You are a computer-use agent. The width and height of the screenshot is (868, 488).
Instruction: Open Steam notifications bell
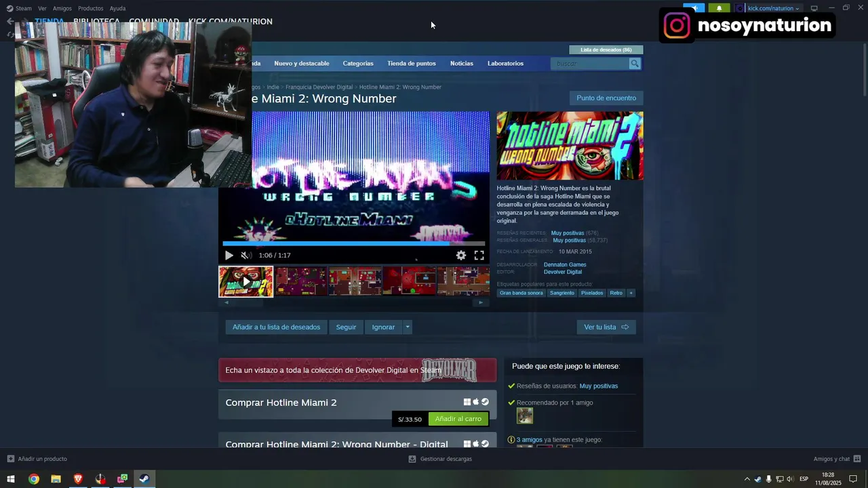click(719, 8)
